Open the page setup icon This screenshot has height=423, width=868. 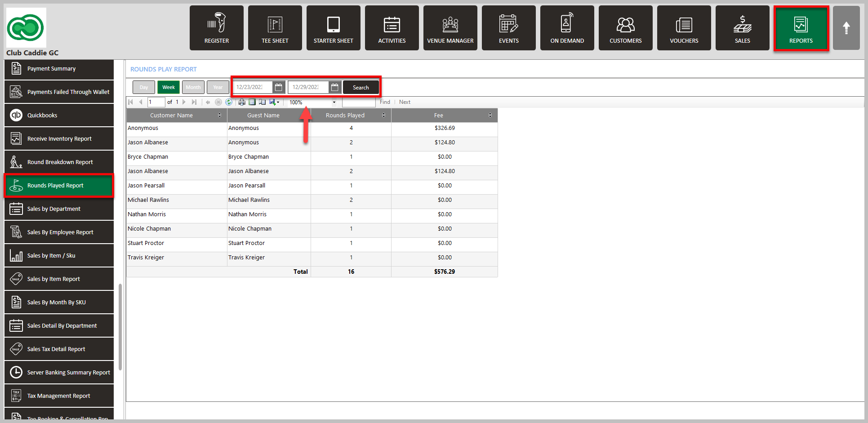click(x=262, y=102)
